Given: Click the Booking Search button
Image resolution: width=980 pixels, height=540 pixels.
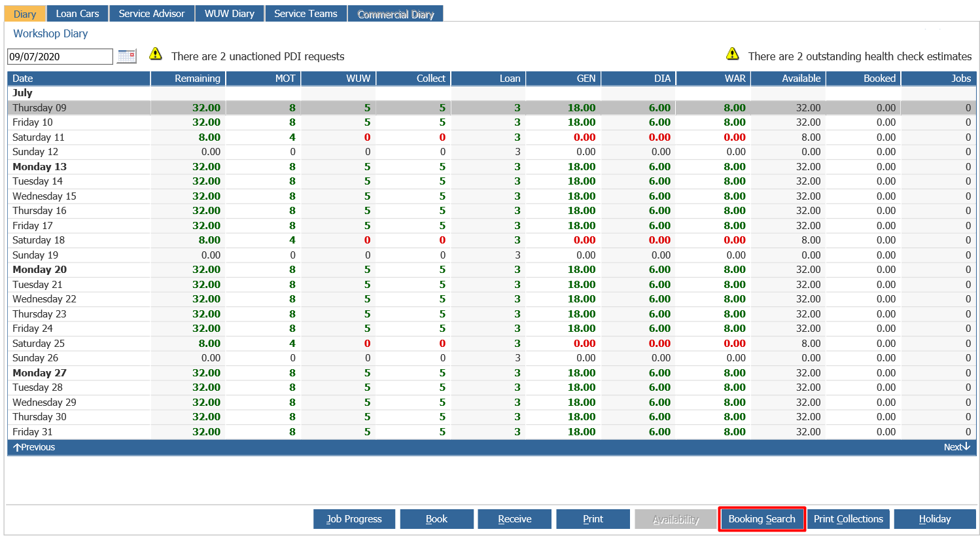Looking at the screenshot, I should pos(761,519).
